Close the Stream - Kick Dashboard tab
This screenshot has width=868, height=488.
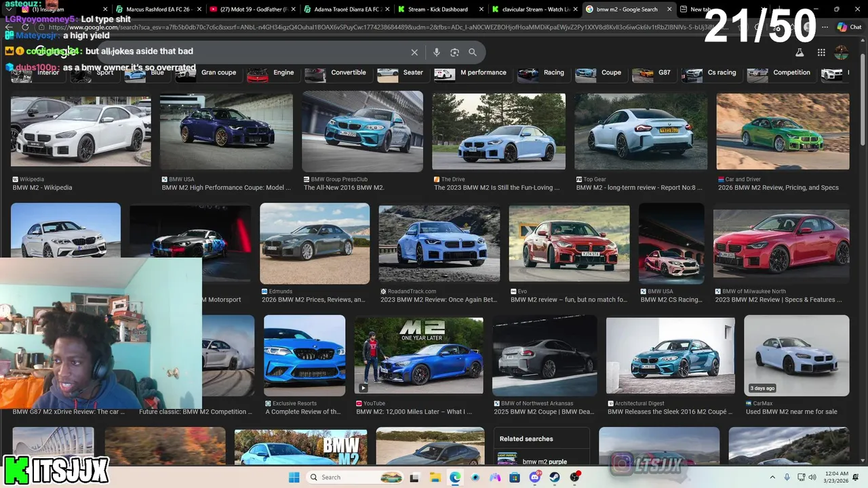481,9
